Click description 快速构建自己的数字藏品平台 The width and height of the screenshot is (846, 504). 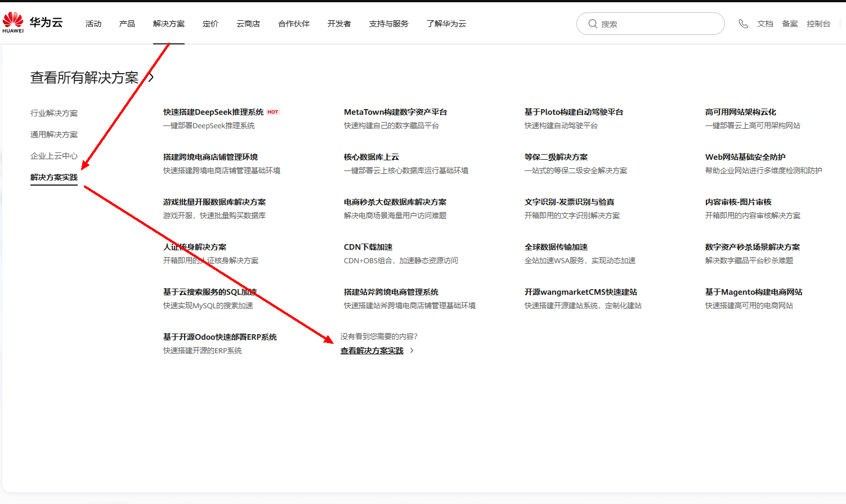(x=391, y=125)
